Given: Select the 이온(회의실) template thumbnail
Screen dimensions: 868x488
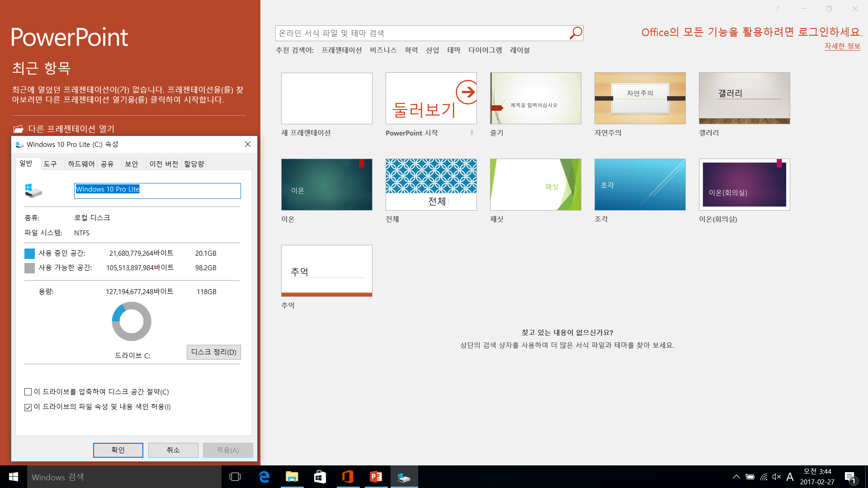Looking at the screenshot, I should [745, 184].
